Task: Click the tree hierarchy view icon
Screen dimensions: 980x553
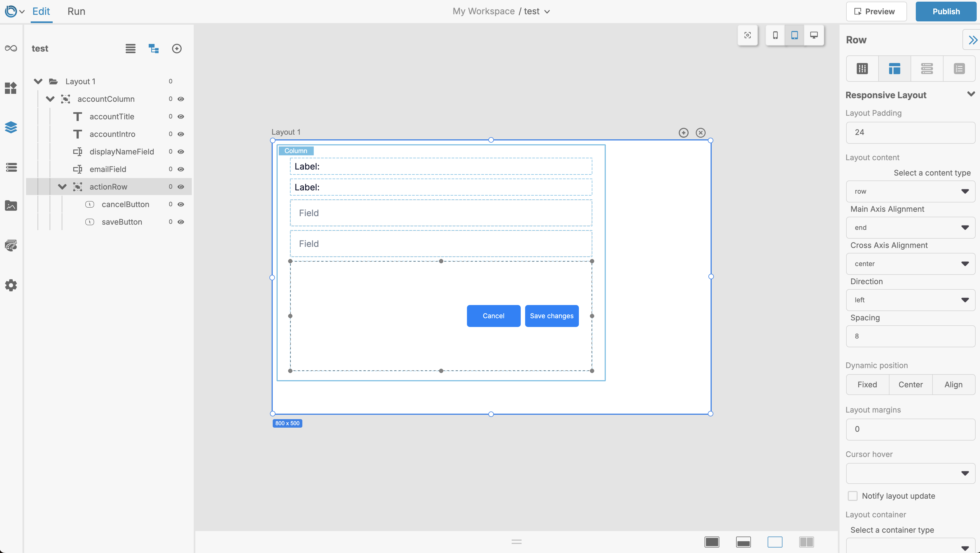Action: (x=153, y=48)
